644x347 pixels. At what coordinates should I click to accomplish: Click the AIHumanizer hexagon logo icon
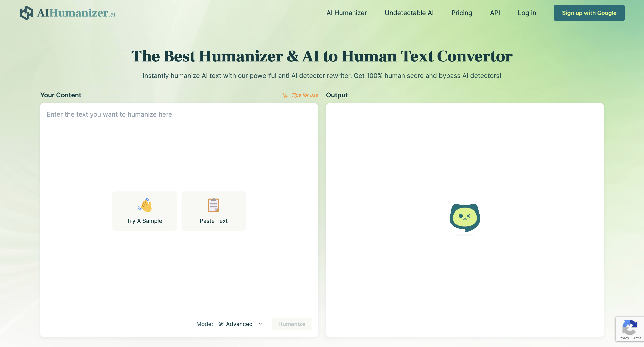pos(27,13)
